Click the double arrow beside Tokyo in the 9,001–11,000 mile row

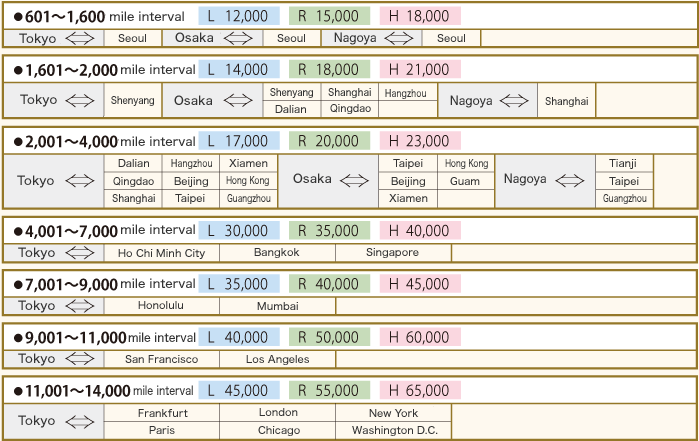pyautogui.click(x=79, y=359)
